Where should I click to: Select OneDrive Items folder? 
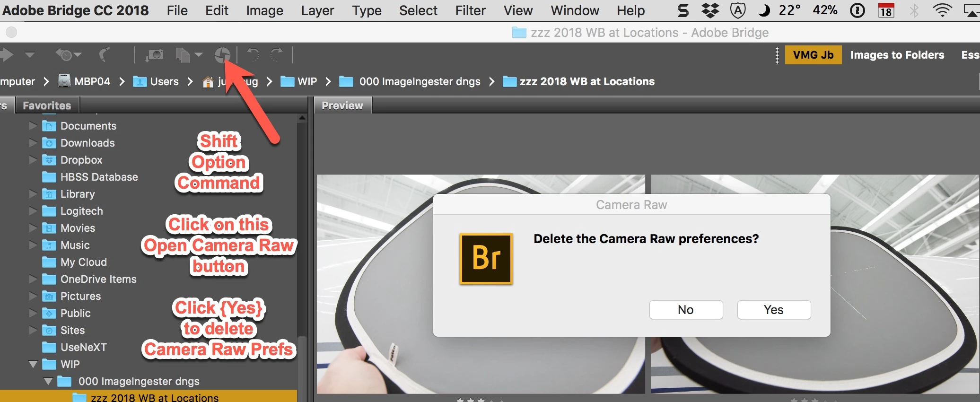pos(98,279)
